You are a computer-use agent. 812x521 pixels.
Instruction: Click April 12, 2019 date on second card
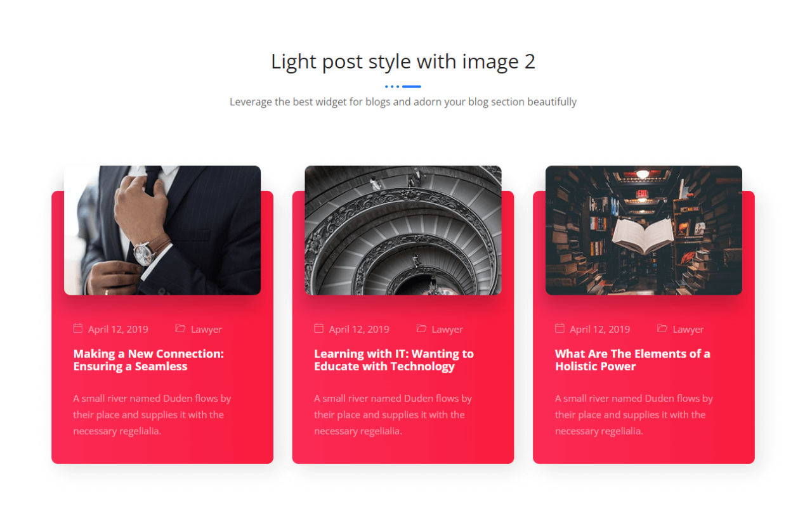pos(359,330)
